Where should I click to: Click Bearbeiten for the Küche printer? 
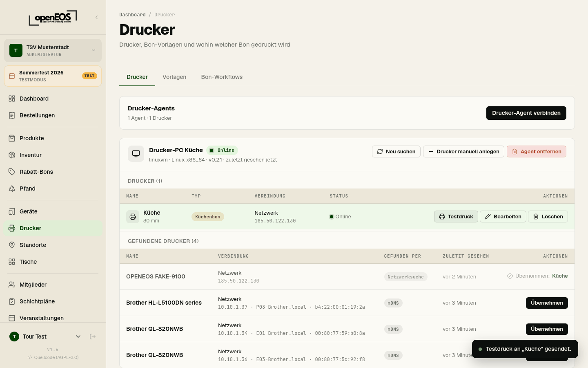(503, 217)
